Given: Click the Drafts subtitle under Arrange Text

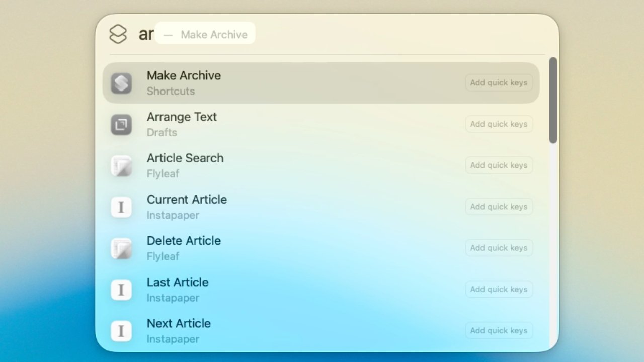Looking at the screenshot, I should click(x=162, y=132).
